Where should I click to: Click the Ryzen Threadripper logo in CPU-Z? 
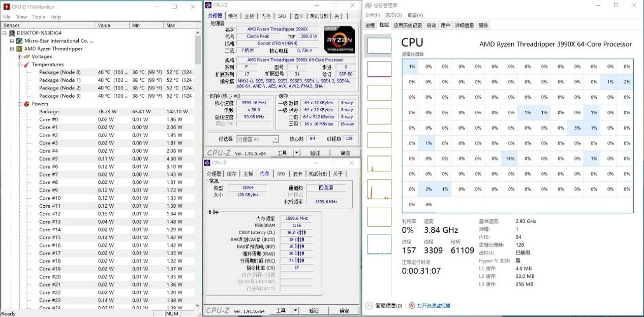[x=339, y=39]
